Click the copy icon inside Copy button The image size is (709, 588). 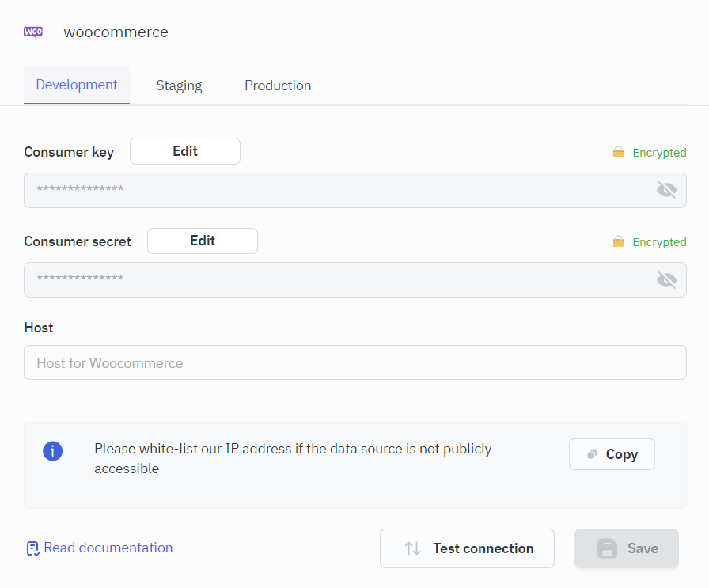592,454
